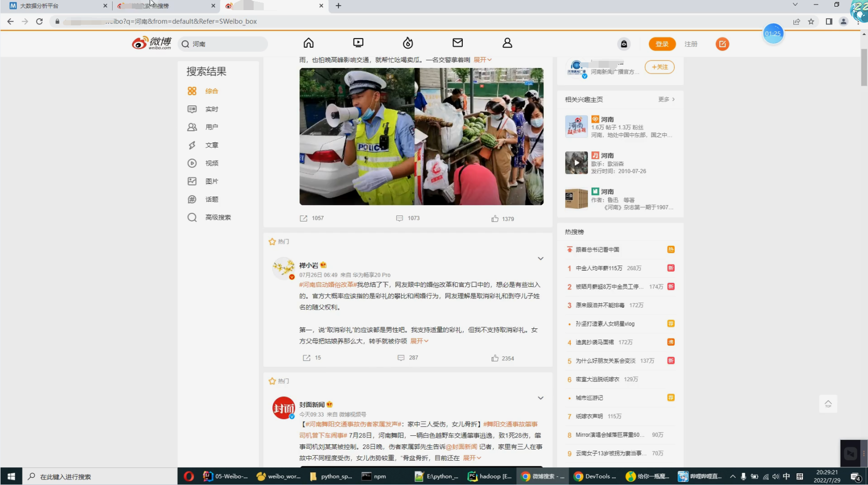
Task: Click the orange compose post icon
Action: 722,44
